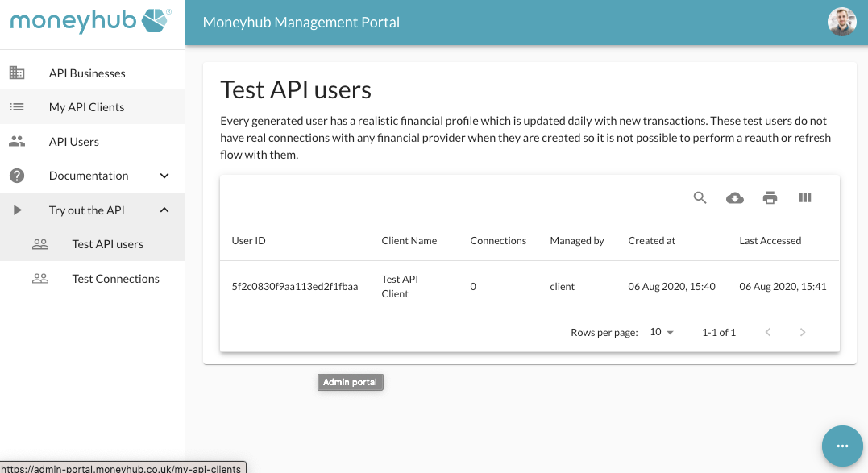Click user ID 5f2c0830f9aa113ed2f1fbaa
The height and width of the screenshot is (473, 868).
[294, 287]
